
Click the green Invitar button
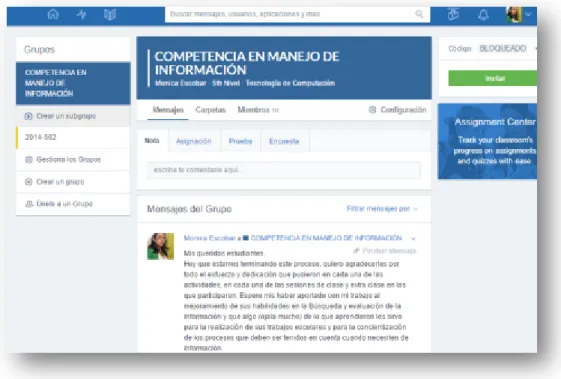493,78
